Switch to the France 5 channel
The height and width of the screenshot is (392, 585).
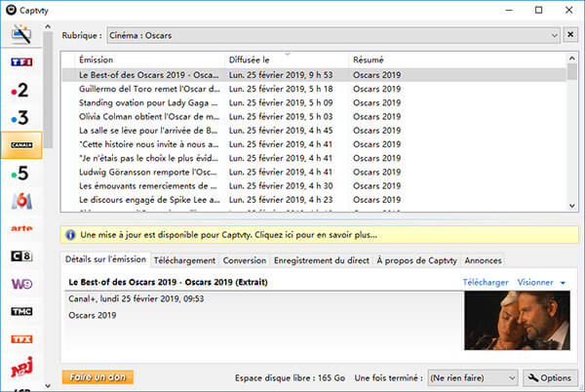click(x=20, y=174)
